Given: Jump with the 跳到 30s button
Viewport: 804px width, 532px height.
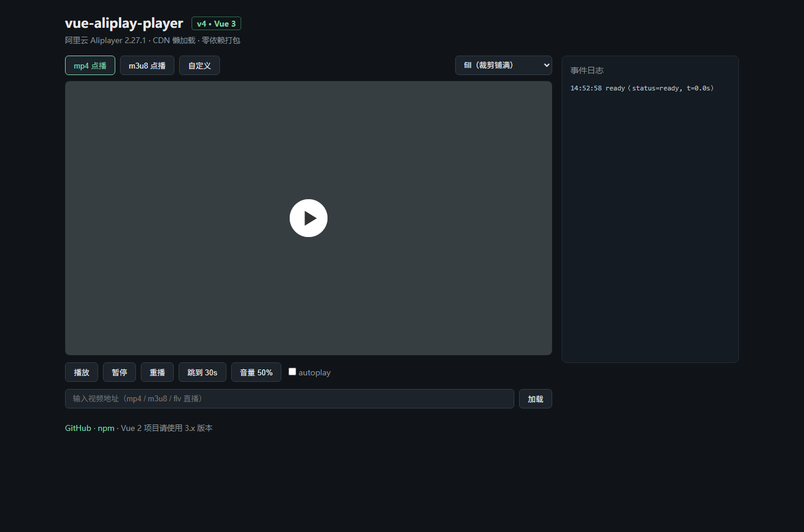Looking at the screenshot, I should pos(202,372).
